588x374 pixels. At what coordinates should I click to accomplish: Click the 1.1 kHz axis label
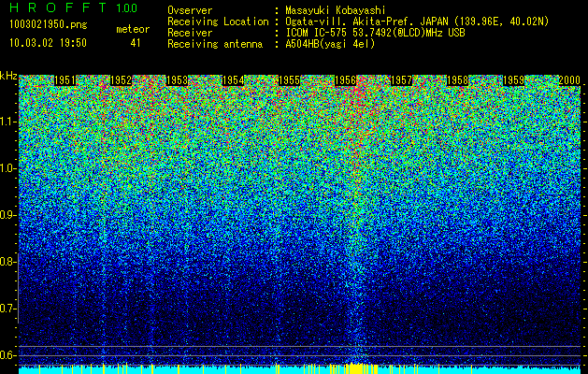8,122
